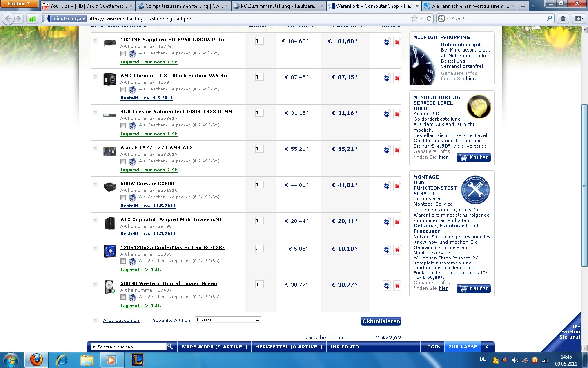Image resolution: width=588 pixels, height=368 pixels.
Task: Delete Western Digital Caviar Green with red X
Action: (x=397, y=285)
